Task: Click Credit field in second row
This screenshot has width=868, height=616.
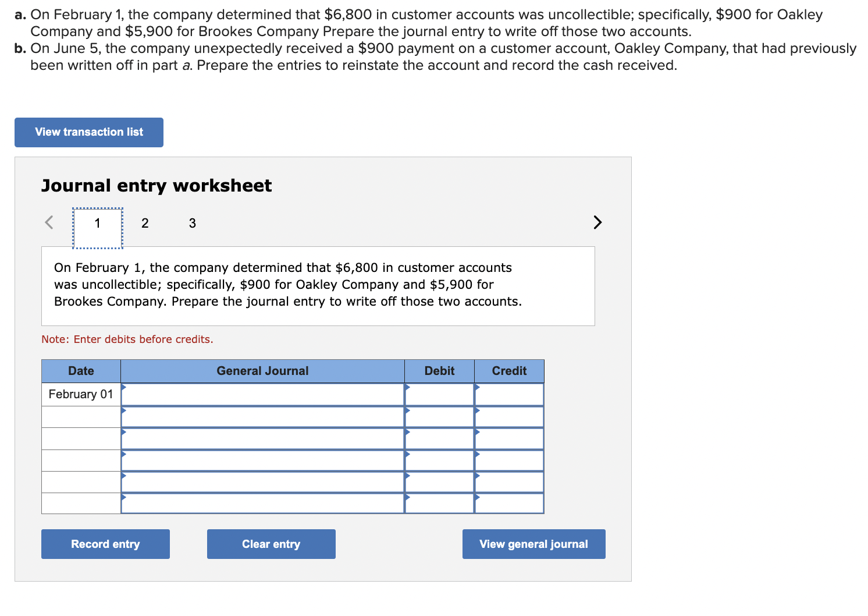Action: 509,417
